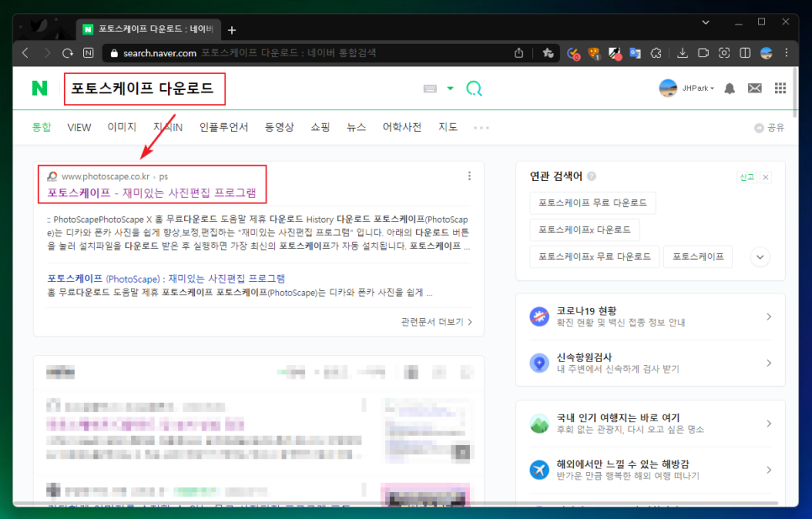Select related term 포토스케이프x 다운로드
The height and width of the screenshot is (519, 812).
click(585, 230)
